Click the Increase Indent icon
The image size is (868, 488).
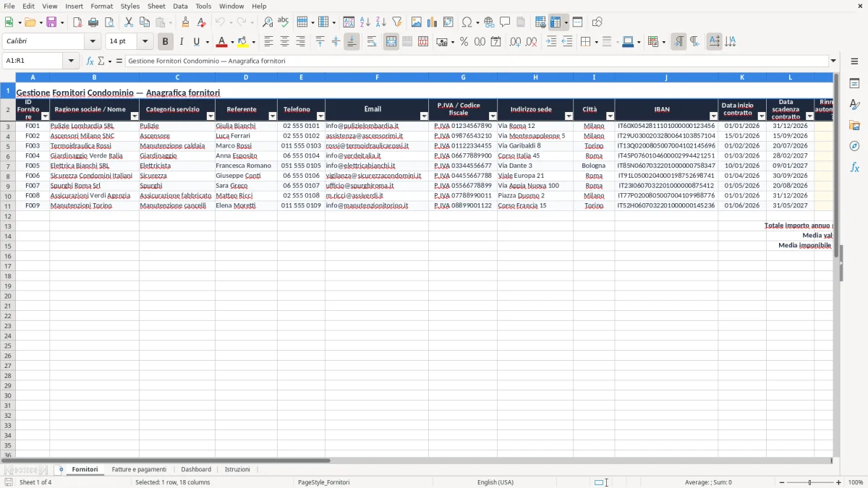click(x=551, y=42)
